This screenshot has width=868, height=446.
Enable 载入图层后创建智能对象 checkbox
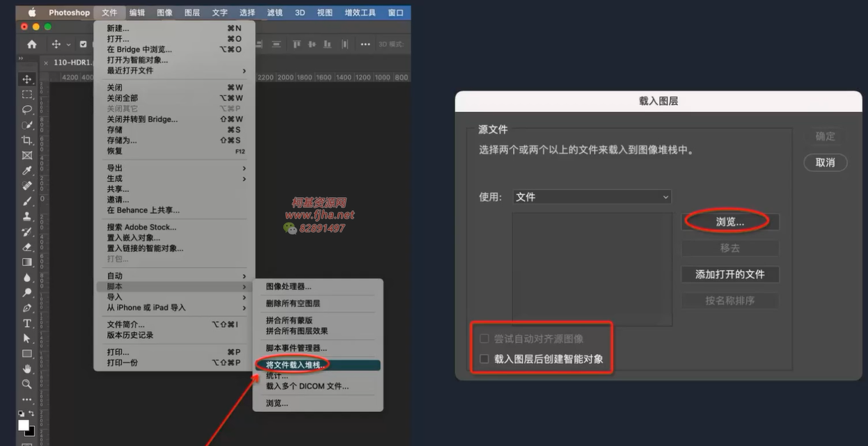pyautogui.click(x=484, y=360)
